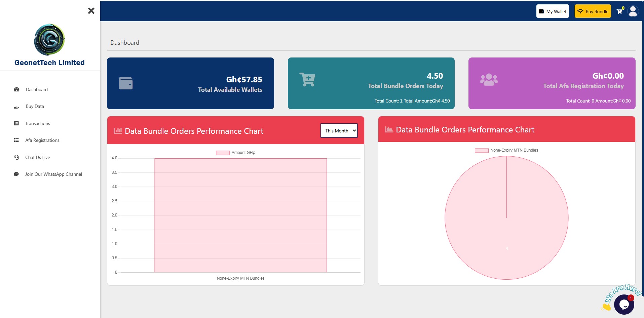
Task: Open the shopping cart icon in header
Action: click(x=619, y=11)
